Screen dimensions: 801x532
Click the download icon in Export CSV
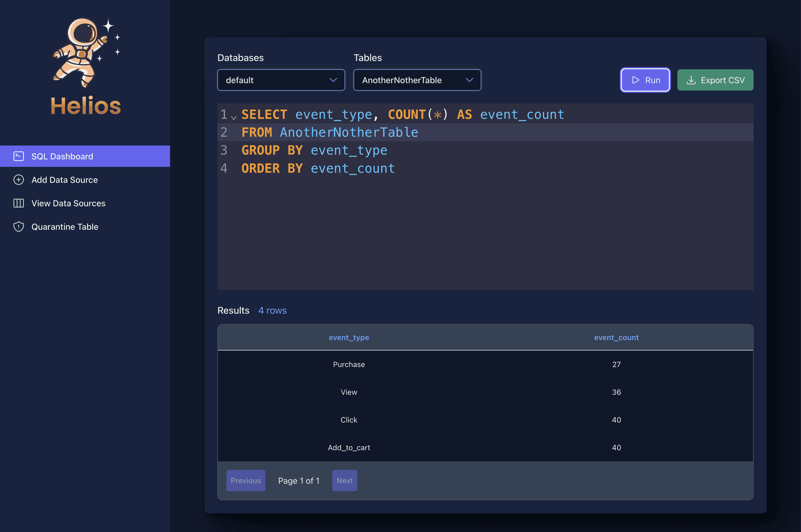click(x=691, y=80)
